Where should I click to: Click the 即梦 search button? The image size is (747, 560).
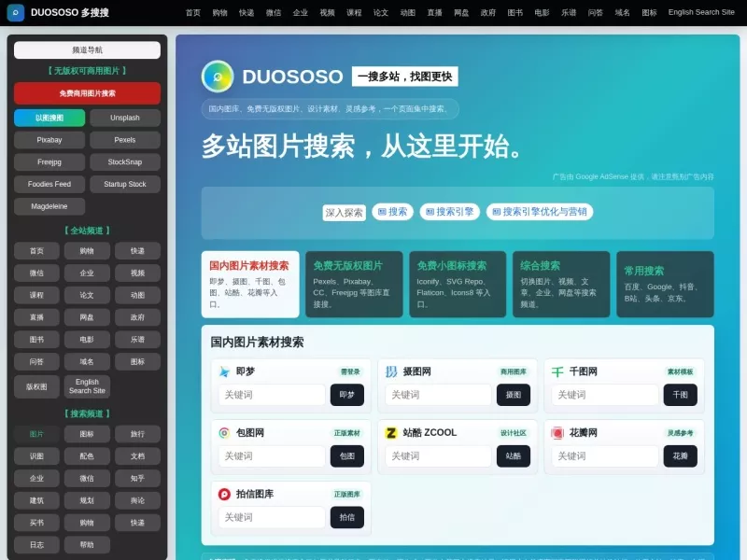click(x=346, y=395)
